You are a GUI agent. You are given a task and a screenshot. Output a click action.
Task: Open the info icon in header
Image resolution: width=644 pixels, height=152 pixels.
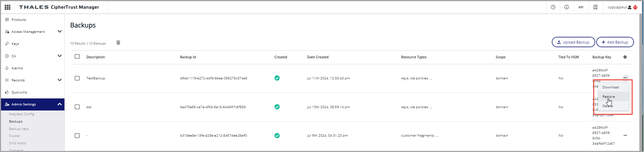pyautogui.click(x=567, y=7)
